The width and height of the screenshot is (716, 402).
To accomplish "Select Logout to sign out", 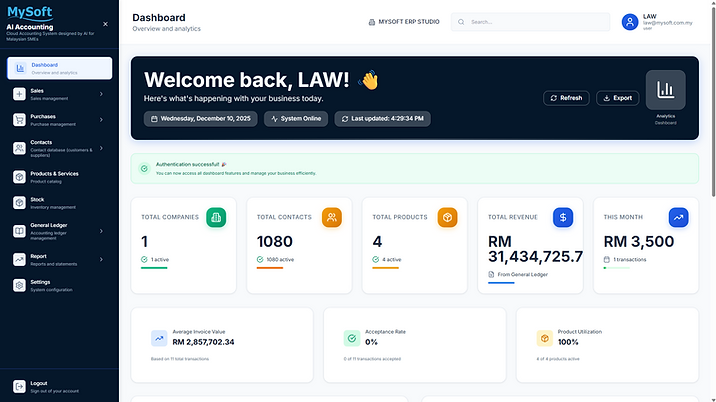I will 59,386.
